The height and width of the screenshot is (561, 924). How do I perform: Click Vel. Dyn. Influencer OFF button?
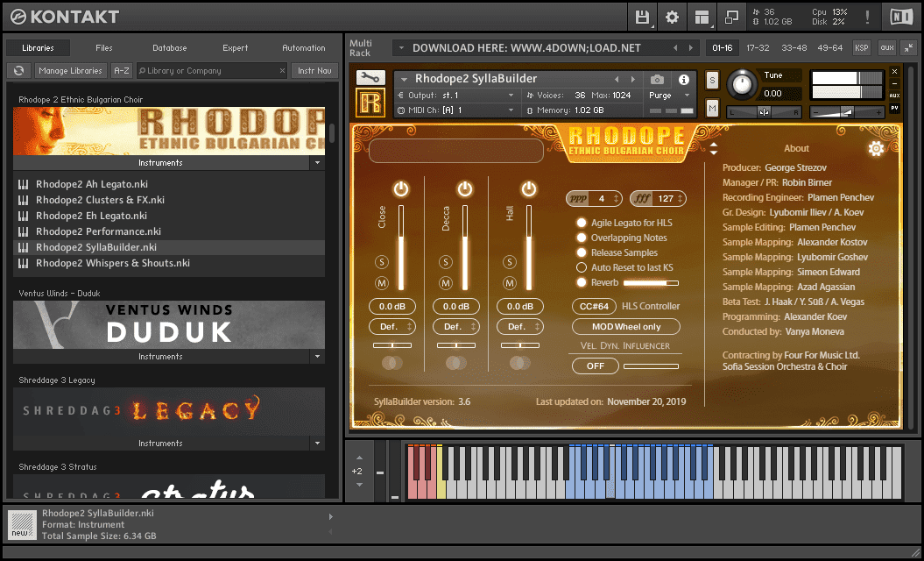pyautogui.click(x=596, y=366)
